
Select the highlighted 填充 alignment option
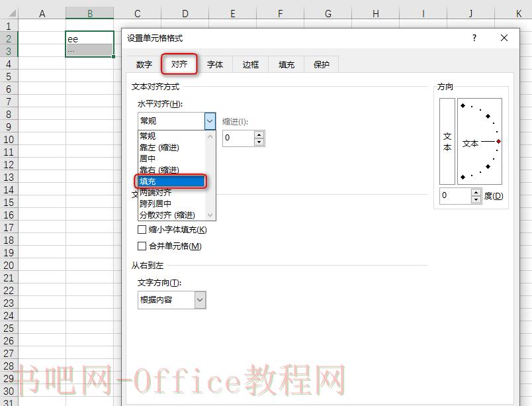click(171, 181)
